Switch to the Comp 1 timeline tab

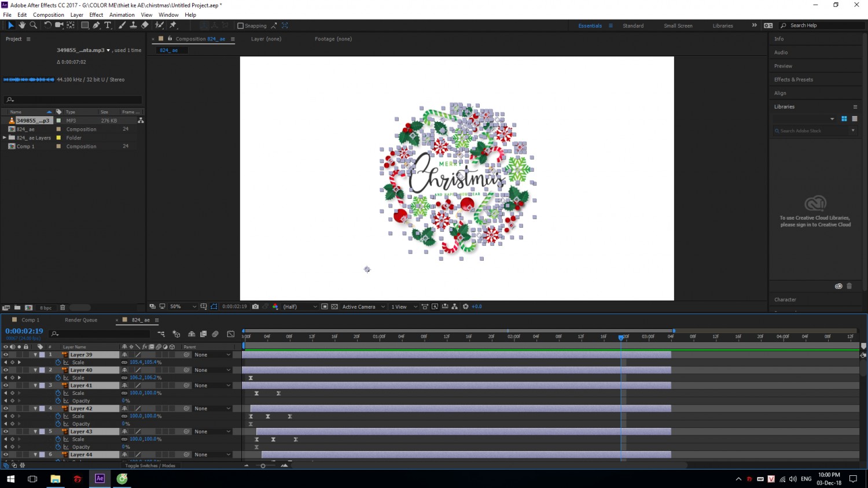(31, 320)
